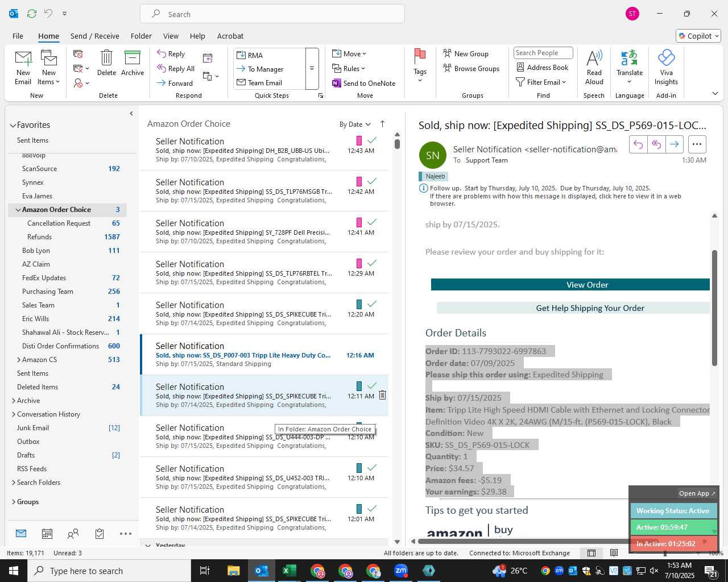Switch to the Send / Receive tab
The width and height of the screenshot is (728, 582).
click(95, 36)
